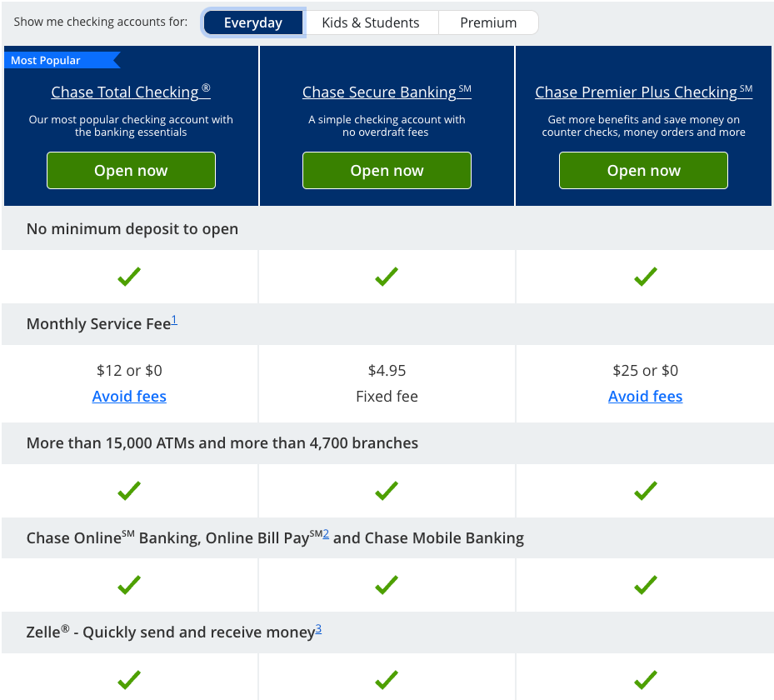Screen dimensions: 774x700
Task: Open the Chase Total Checking link
Action: pos(131,92)
